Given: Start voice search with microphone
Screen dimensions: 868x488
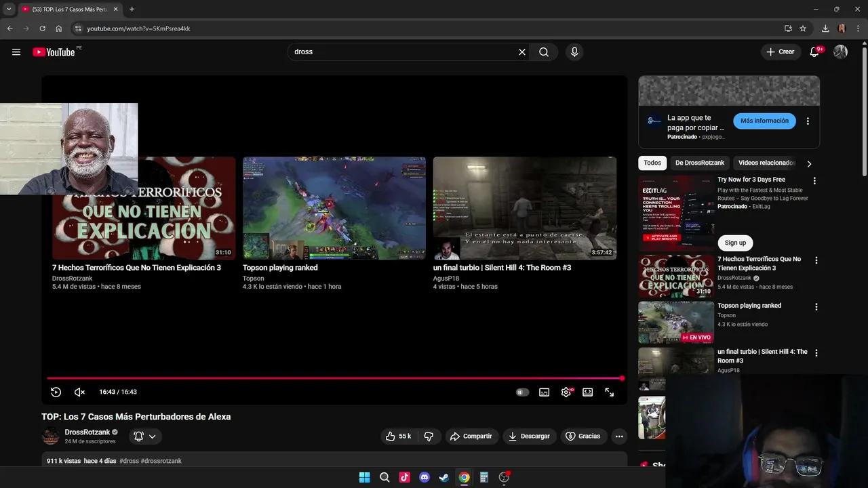Looking at the screenshot, I should [x=574, y=52].
